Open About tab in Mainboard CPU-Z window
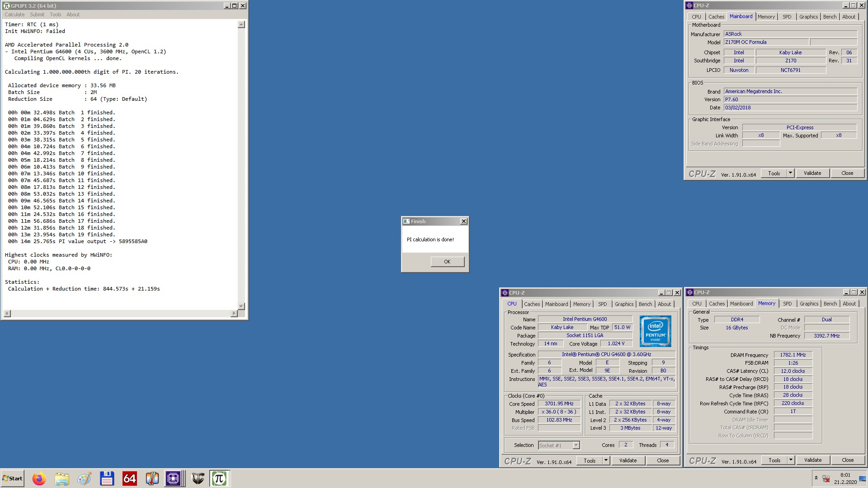The width and height of the screenshot is (868, 488). pos(849,17)
